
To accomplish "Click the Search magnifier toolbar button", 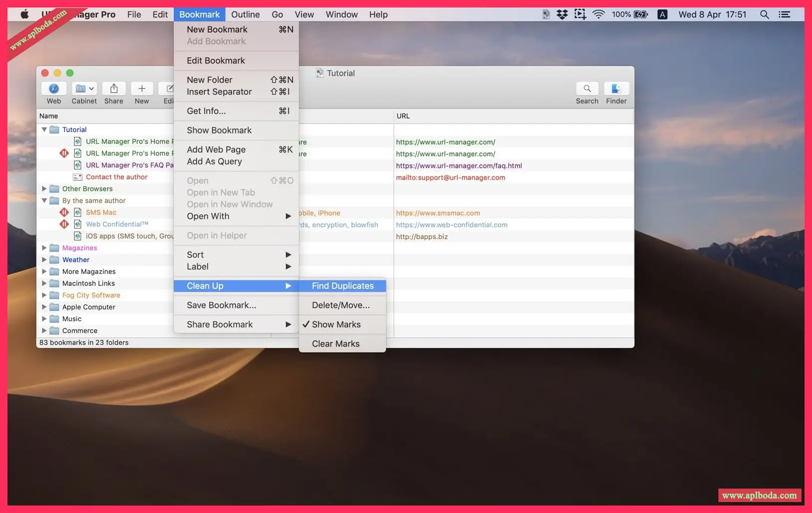I will tap(587, 89).
